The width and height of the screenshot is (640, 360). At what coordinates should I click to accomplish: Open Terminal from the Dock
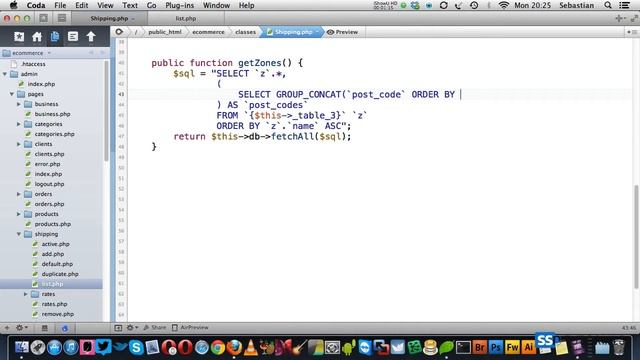pyautogui.click(x=463, y=347)
